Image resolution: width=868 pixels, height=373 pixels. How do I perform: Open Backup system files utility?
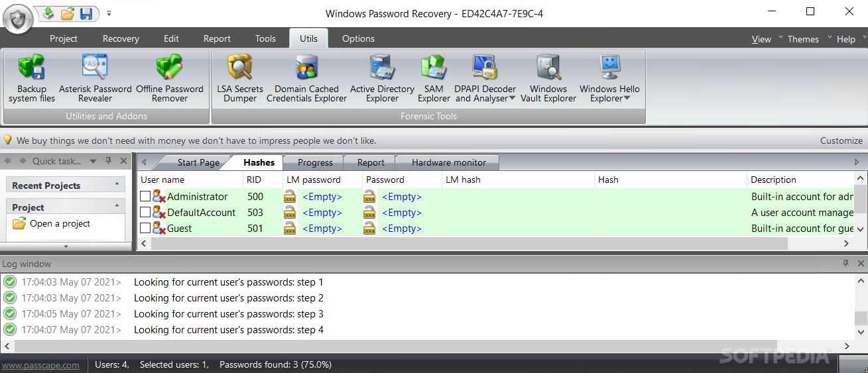[31, 79]
